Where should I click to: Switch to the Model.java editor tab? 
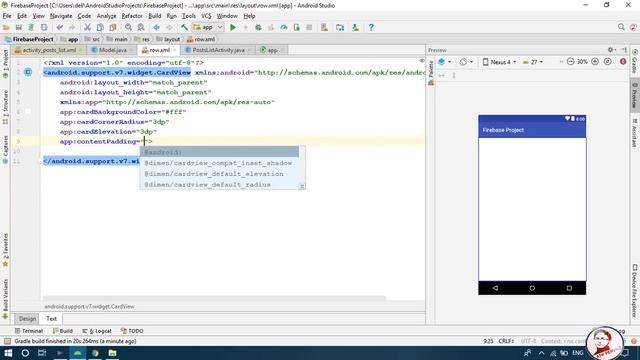112,50
